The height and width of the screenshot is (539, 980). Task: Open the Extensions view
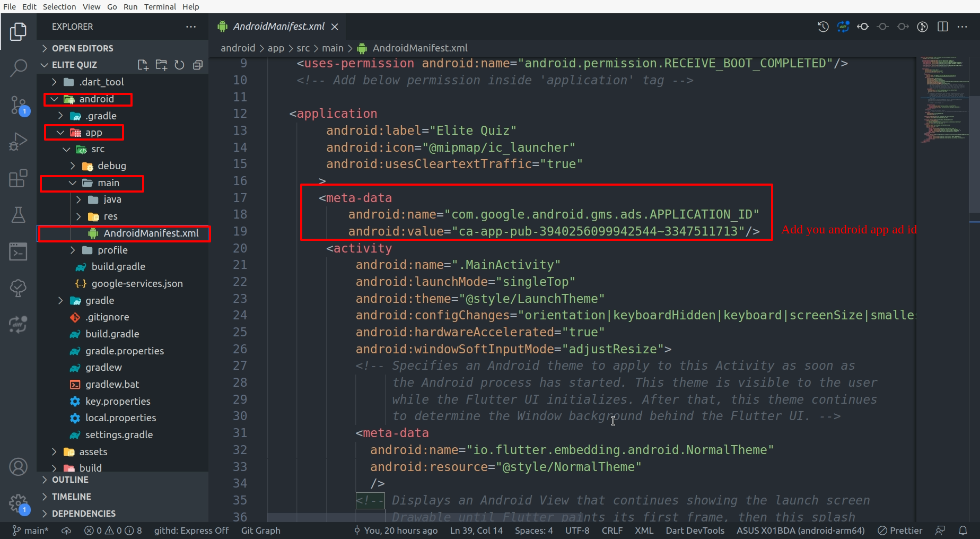pos(18,178)
